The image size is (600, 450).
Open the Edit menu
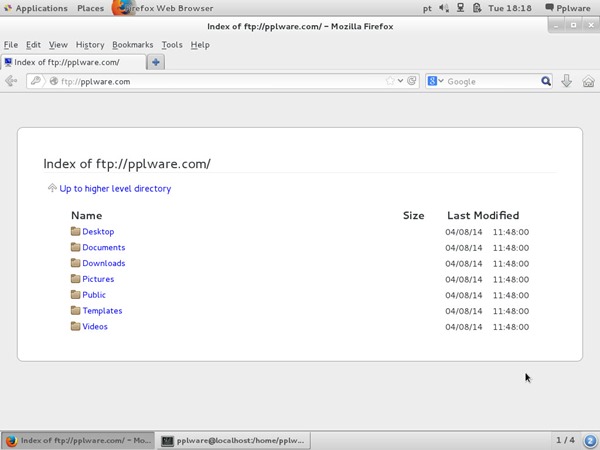33,45
